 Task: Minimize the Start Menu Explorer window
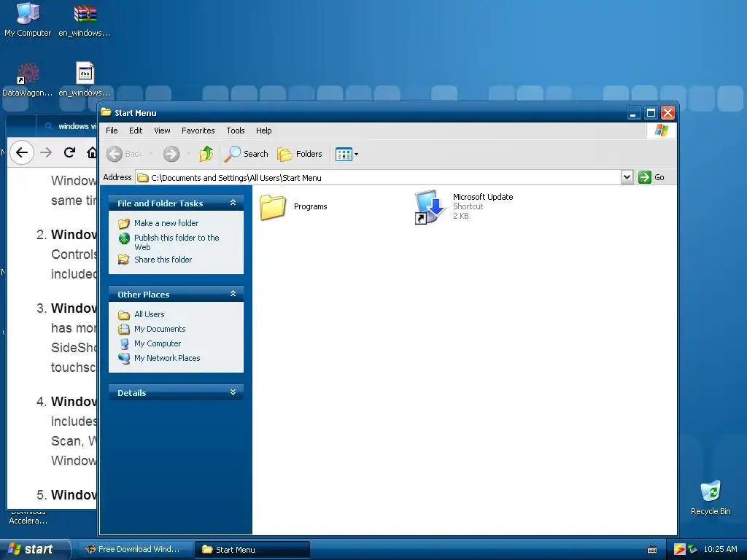coord(633,113)
